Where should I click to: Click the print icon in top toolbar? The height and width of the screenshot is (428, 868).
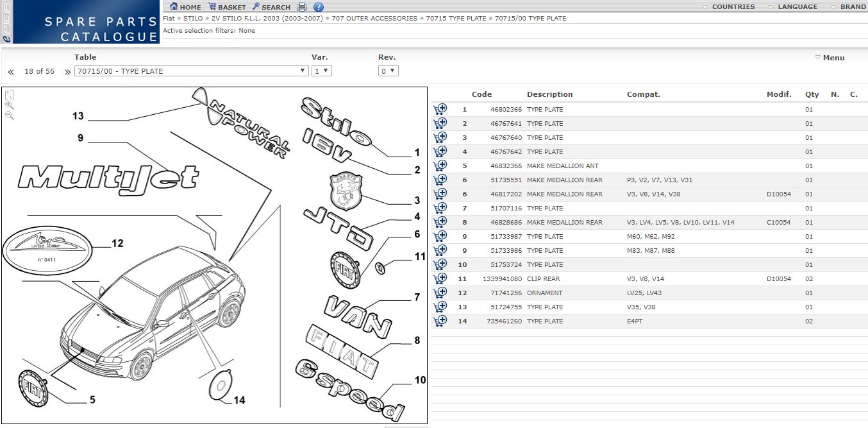tap(302, 7)
